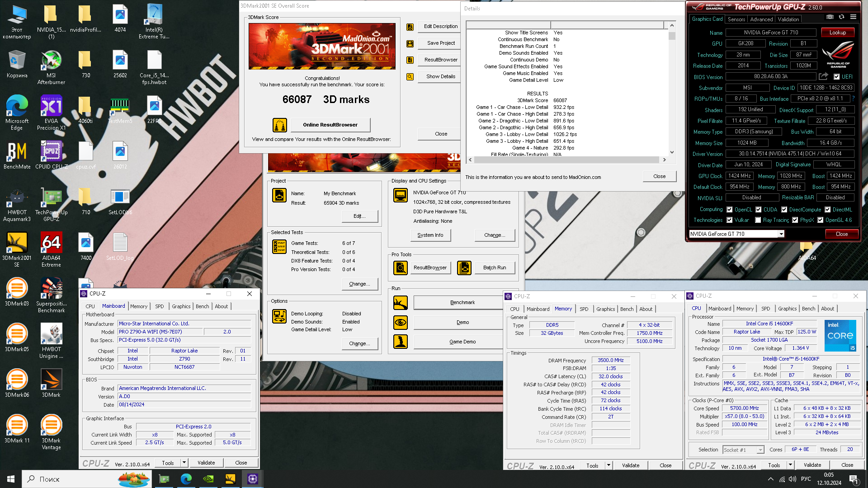Click the NVIDIA icon on the taskbar
This screenshot has height=488, width=868.
(x=208, y=479)
